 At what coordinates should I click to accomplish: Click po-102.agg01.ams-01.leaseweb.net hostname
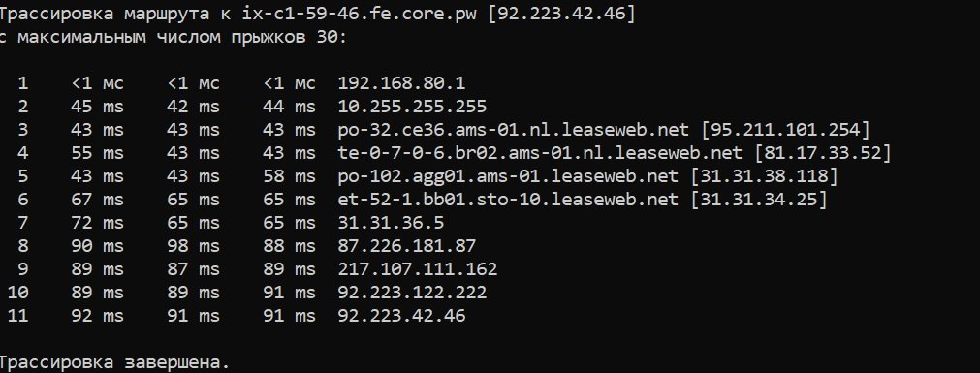click(508, 177)
